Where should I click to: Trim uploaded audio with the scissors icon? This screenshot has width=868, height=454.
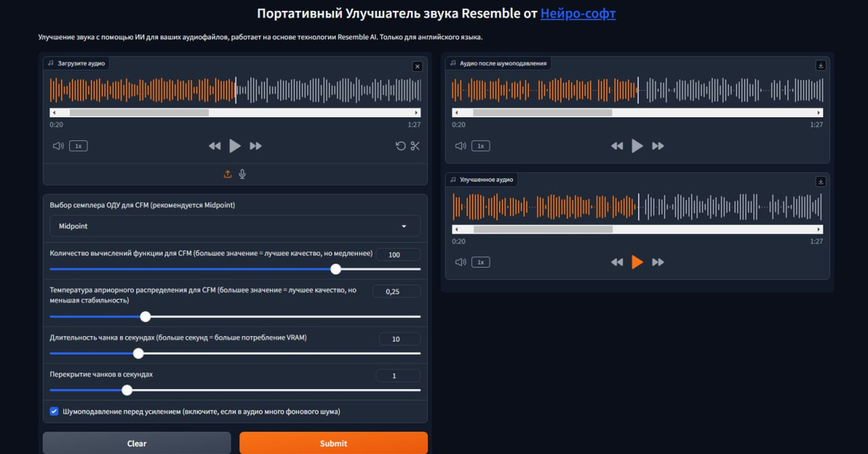click(415, 146)
